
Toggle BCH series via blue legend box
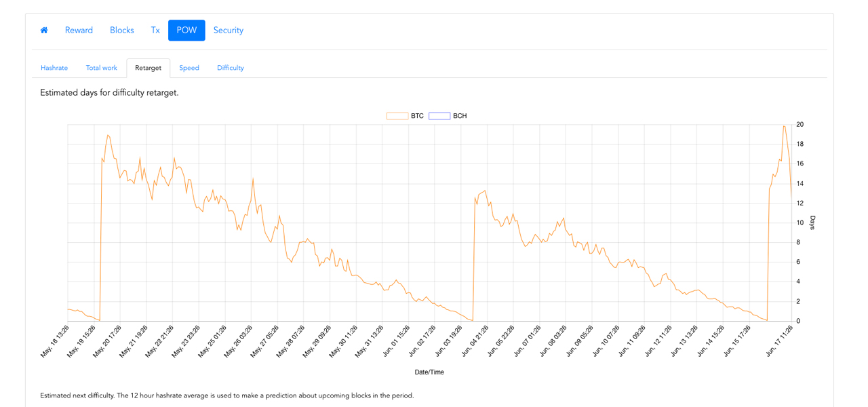(439, 116)
